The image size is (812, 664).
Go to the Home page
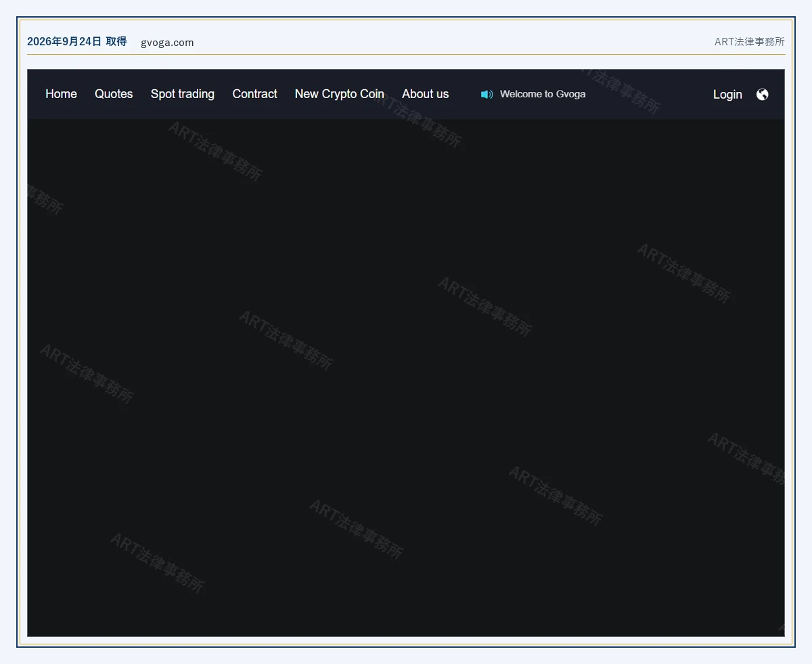tap(61, 94)
